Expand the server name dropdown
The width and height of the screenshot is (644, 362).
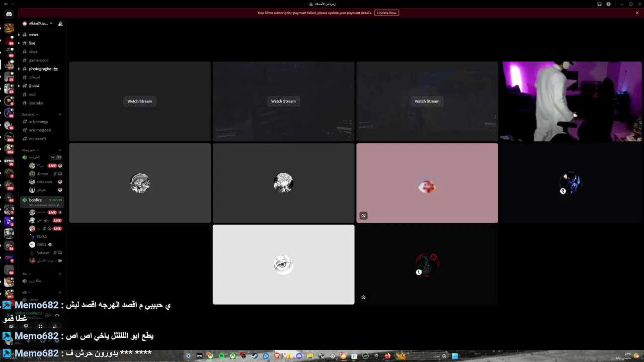click(x=40, y=24)
